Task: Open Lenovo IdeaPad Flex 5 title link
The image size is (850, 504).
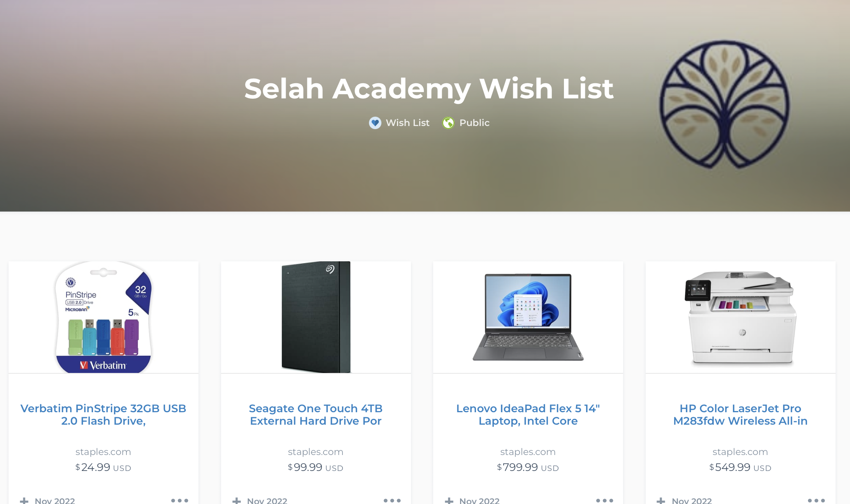Action: tap(528, 415)
